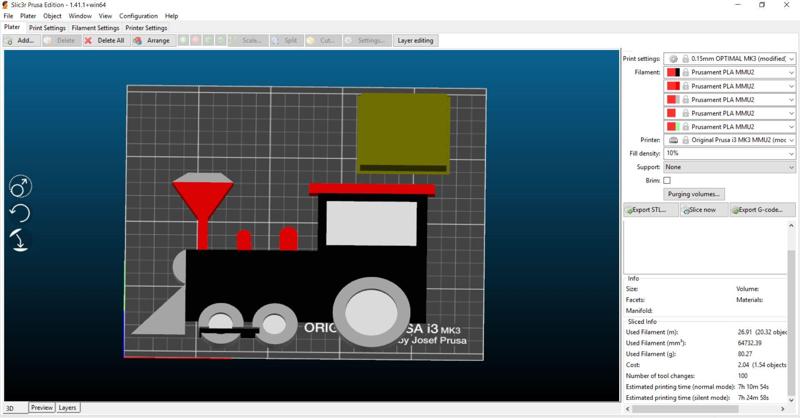
Task: Click the '7h 10m 54s' print time value
Action: (753, 387)
